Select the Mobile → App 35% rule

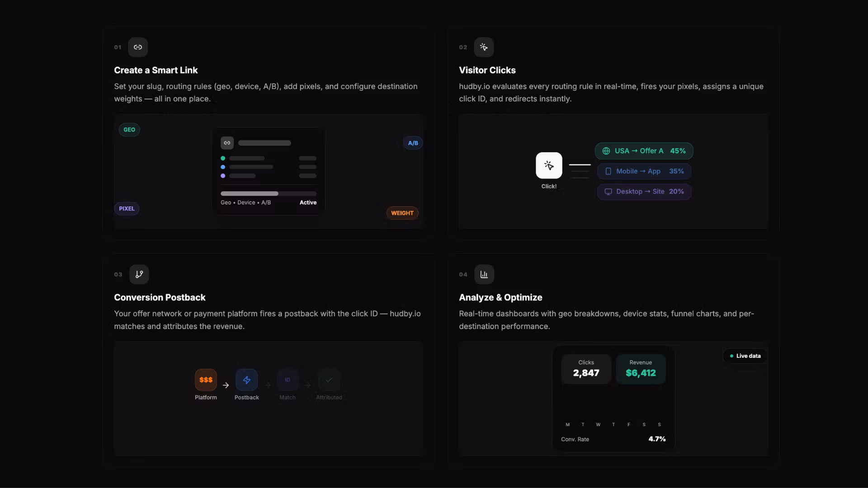pos(644,171)
